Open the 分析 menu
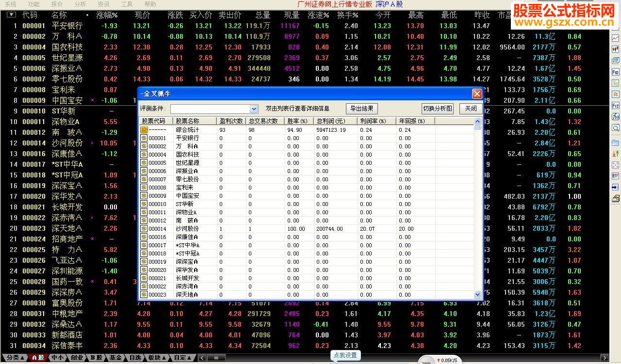This screenshot has height=364, width=621. click(x=80, y=4)
